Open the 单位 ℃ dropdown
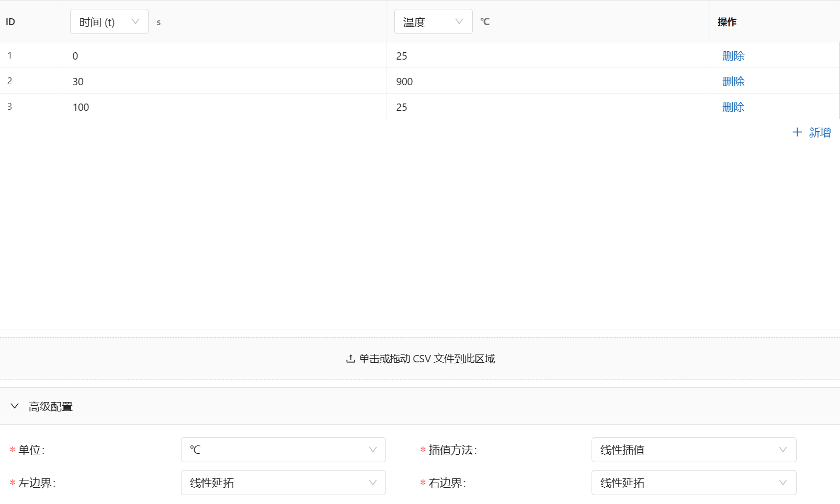The height and width of the screenshot is (504, 840). click(x=283, y=450)
